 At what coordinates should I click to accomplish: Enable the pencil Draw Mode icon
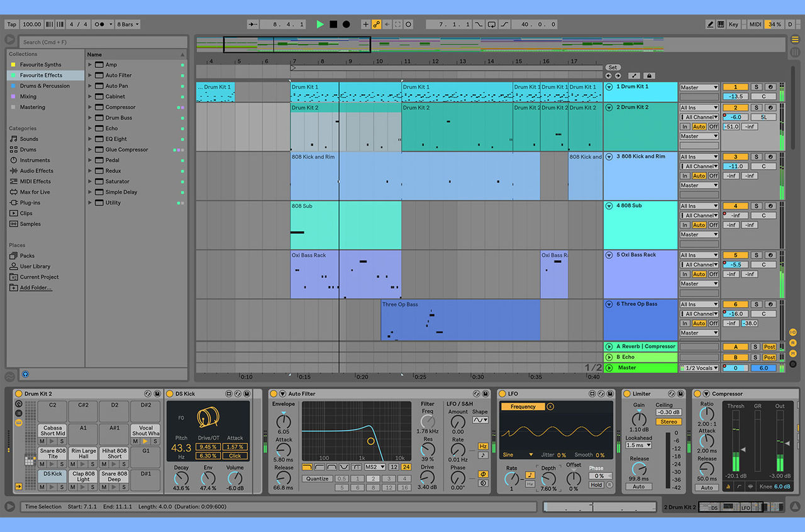click(711, 25)
